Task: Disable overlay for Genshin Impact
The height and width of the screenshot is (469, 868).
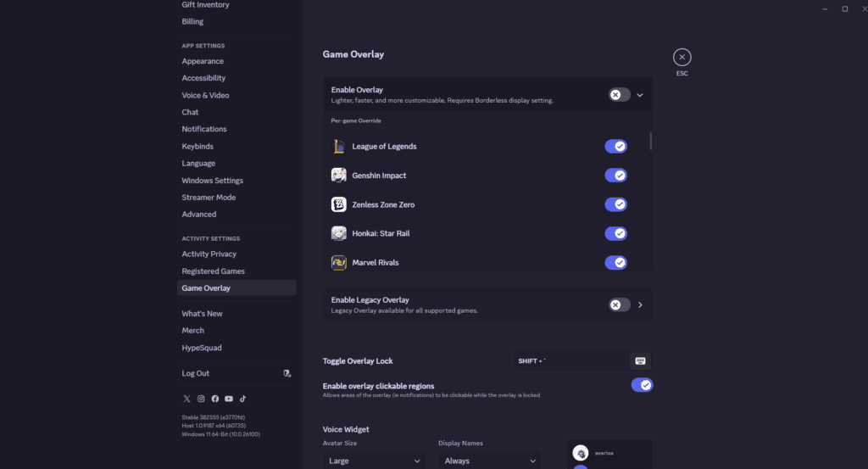Action: (x=615, y=176)
